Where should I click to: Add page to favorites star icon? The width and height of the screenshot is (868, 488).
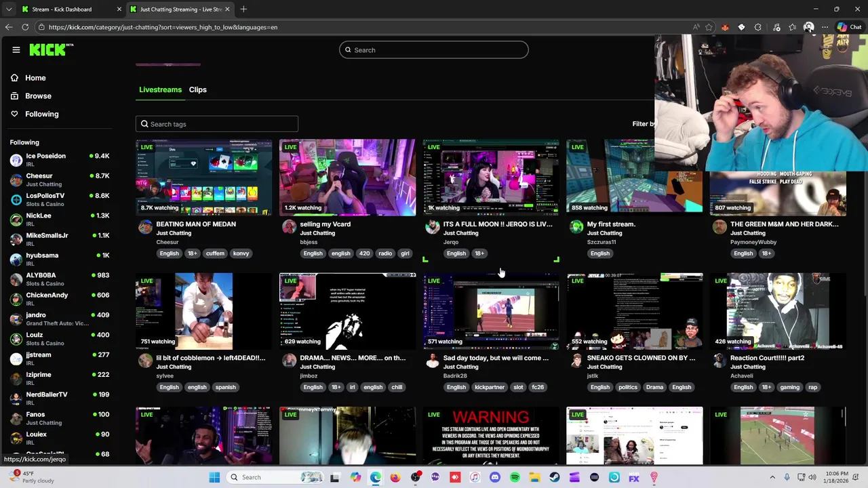pos(709,27)
